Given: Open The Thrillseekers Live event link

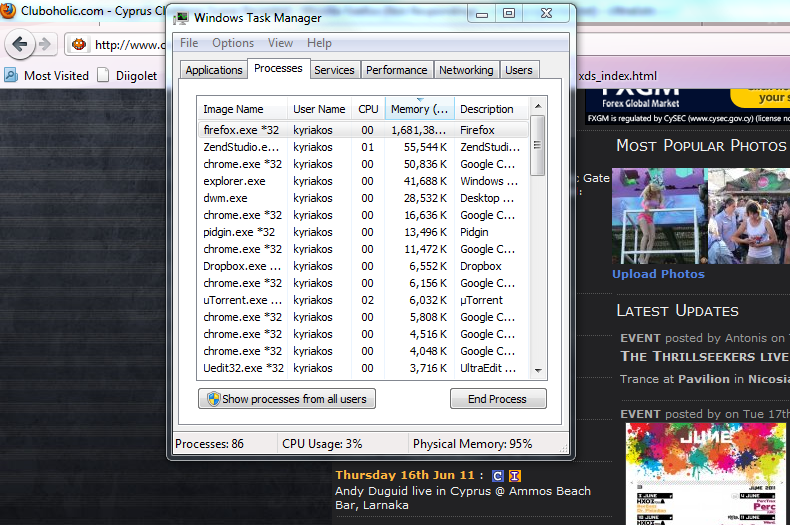Looking at the screenshot, I should pyautogui.click(x=705, y=356).
